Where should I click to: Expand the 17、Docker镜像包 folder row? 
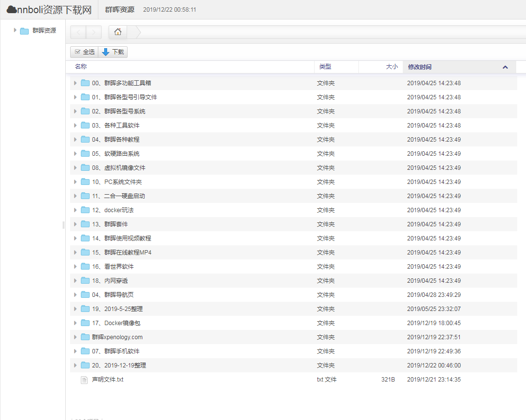click(75, 323)
